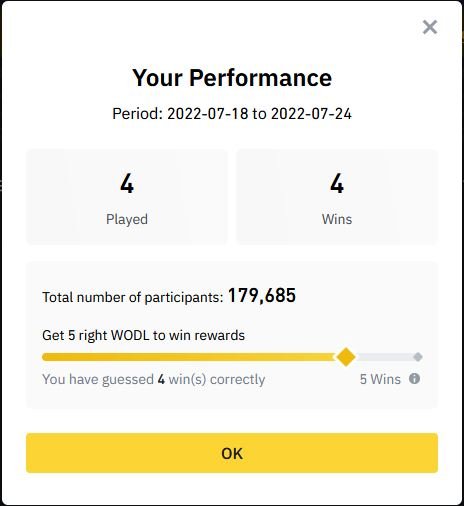Viewport: 464px width, 506px height.
Task: Confirm the dialog with the OK button
Action: coord(232,453)
